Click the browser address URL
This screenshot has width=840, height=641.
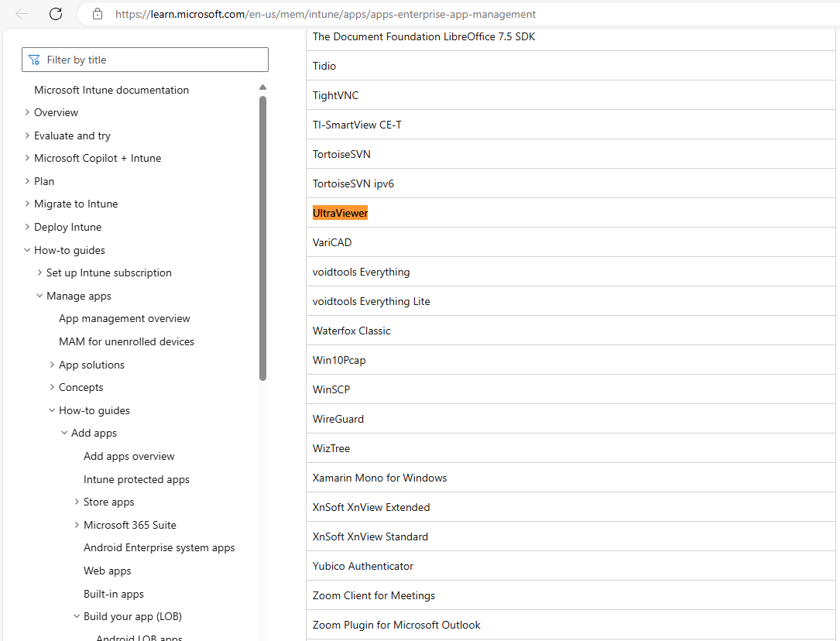(x=325, y=15)
